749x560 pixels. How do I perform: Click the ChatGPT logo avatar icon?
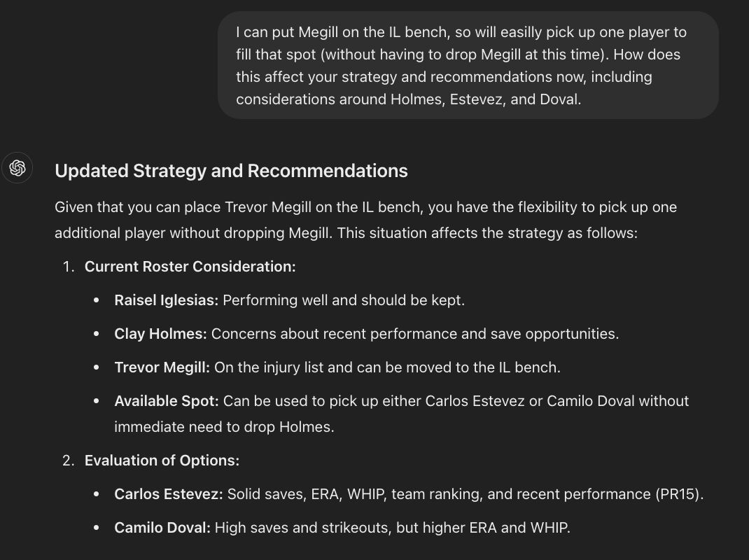tap(17, 168)
